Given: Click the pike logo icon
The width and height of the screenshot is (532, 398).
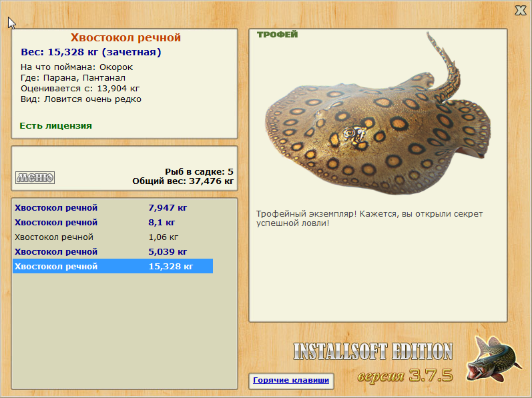Looking at the screenshot, I should 494,358.
